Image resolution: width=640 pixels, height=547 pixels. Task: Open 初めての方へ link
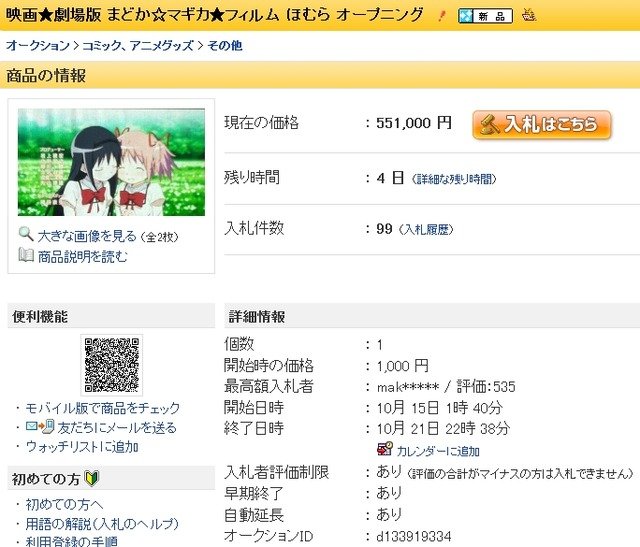tap(64, 505)
